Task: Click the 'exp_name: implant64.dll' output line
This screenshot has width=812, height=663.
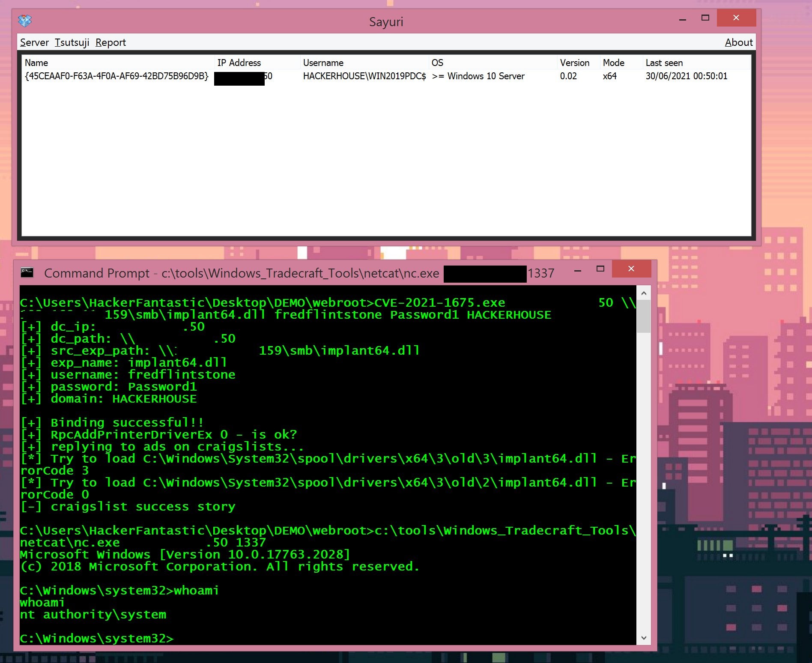Action: click(x=123, y=363)
